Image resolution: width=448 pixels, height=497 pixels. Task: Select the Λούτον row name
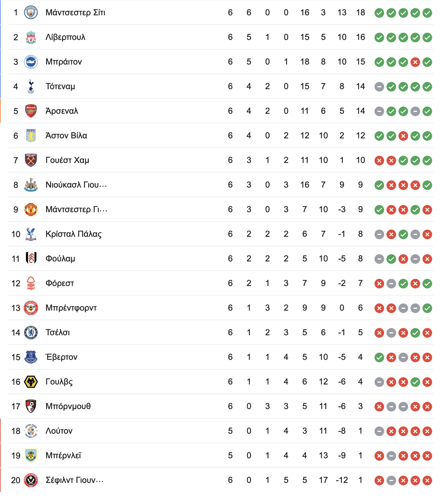59,430
